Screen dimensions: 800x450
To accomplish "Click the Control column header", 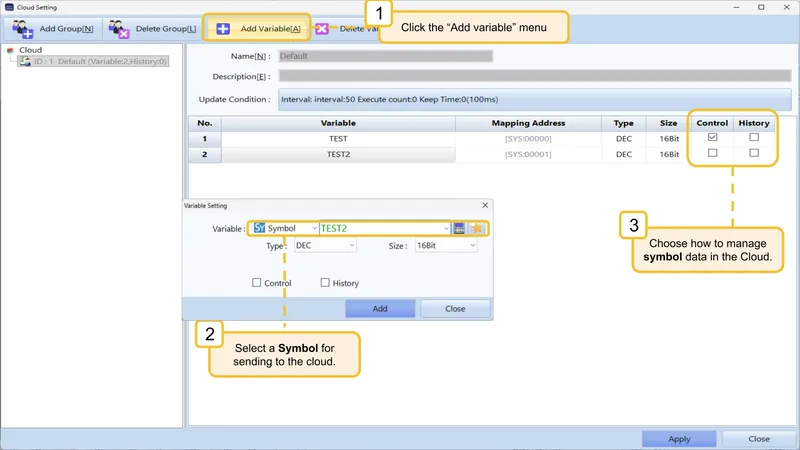I will [712, 123].
